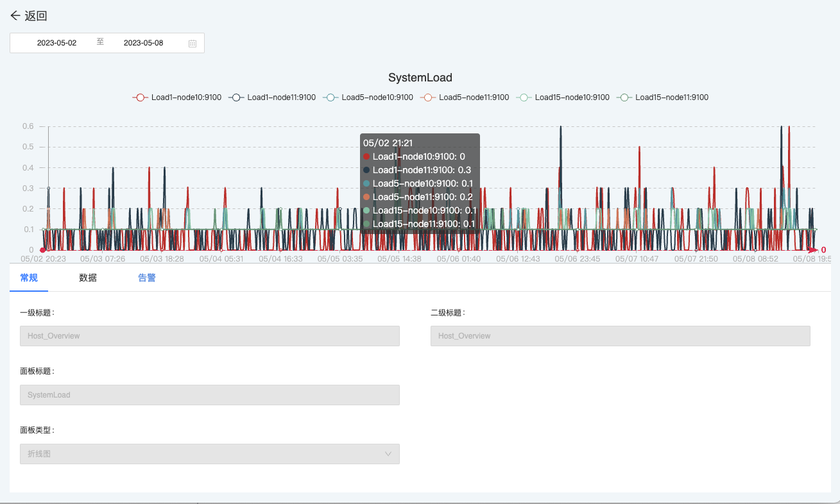Click the 面板标题 SystemLoad field
840x504 pixels.
point(210,395)
